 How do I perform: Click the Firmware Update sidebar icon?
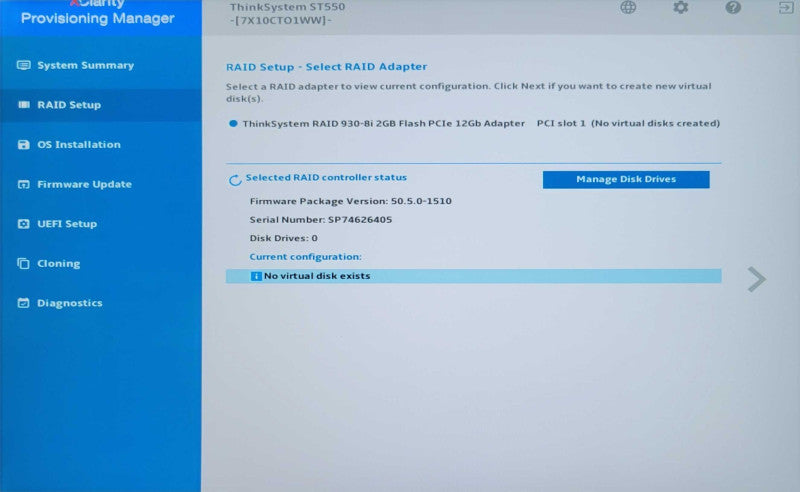(23, 184)
